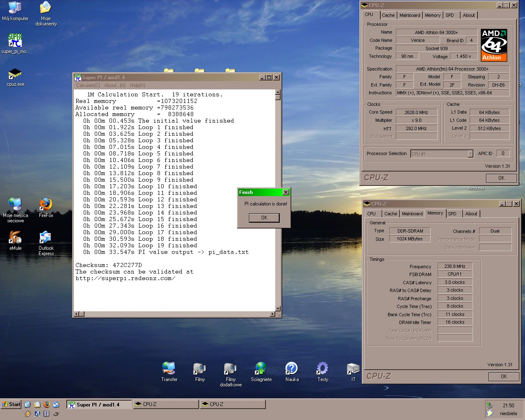Click the Frequency 238.9 MHz field

455,266
